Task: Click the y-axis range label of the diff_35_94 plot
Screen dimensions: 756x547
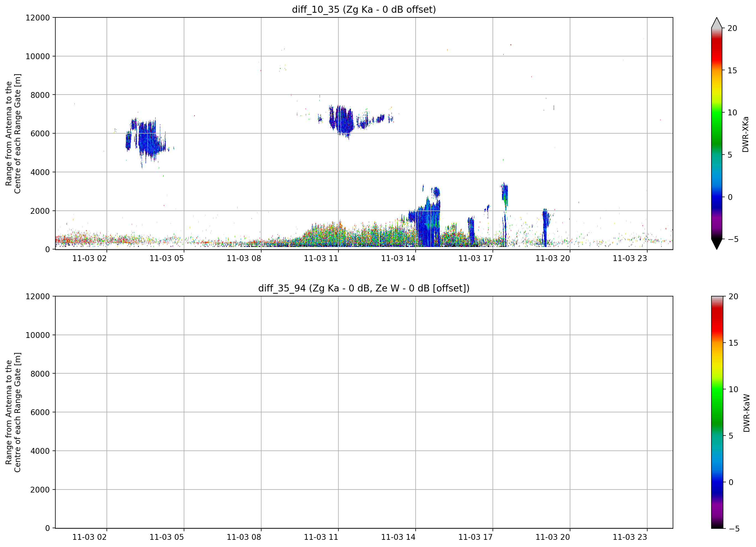Action: 13,412
